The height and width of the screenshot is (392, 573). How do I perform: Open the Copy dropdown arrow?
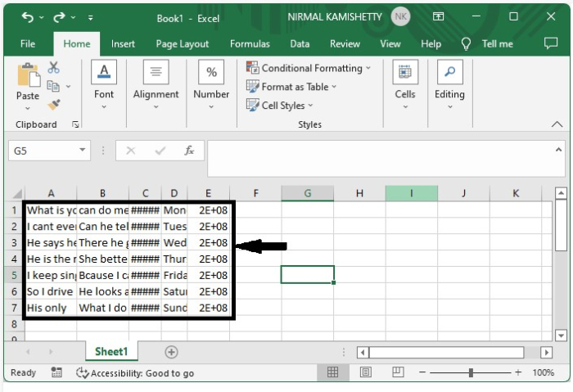click(x=68, y=87)
